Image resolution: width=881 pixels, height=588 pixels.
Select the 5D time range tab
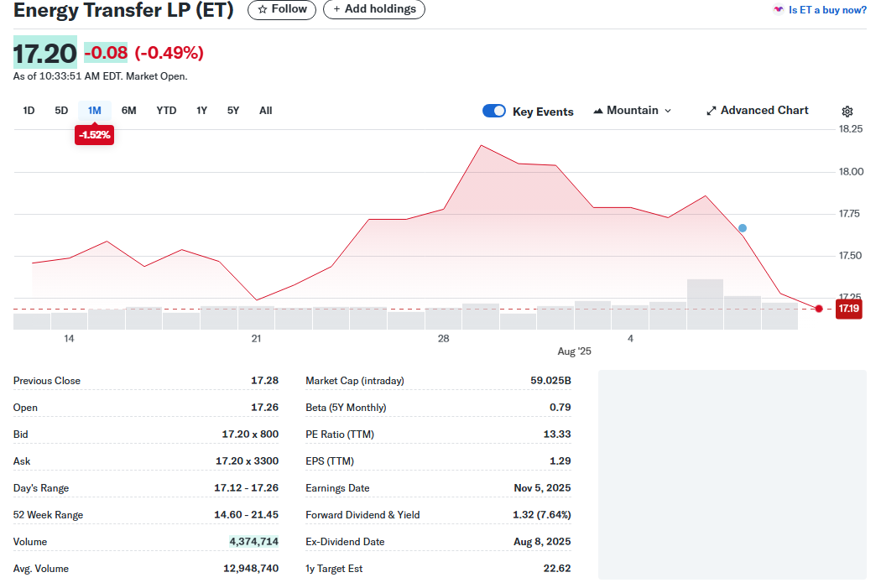point(61,111)
